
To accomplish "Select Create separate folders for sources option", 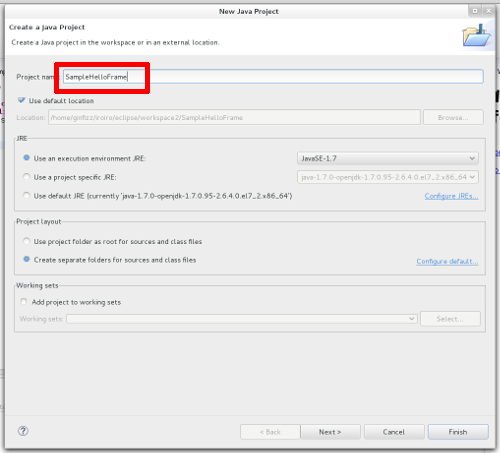I will 27,259.
